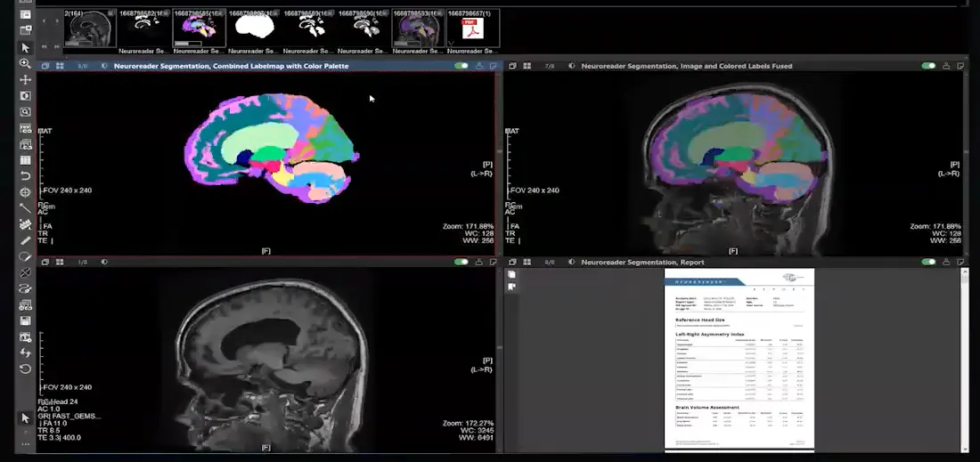
Task: Select the line measurement tool
Action: tap(25, 208)
